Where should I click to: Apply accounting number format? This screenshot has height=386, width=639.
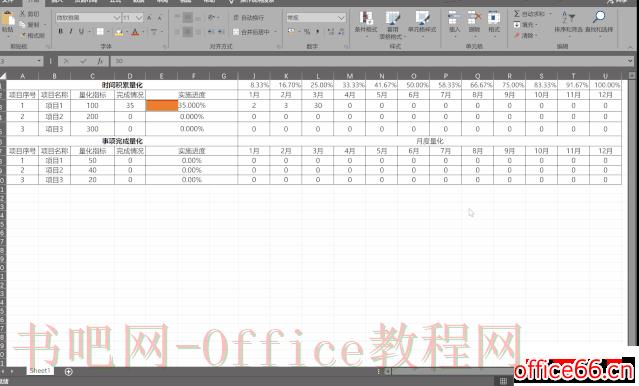(291, 31)
